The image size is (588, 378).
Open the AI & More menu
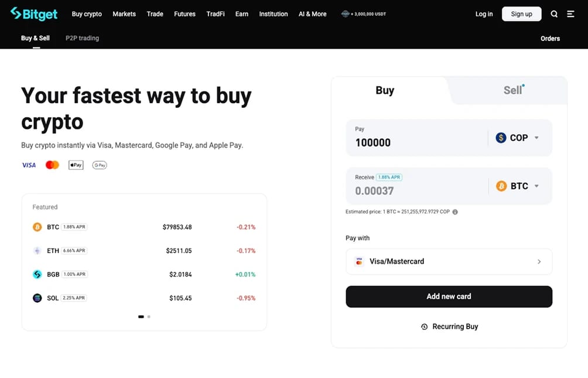[312, 14]
